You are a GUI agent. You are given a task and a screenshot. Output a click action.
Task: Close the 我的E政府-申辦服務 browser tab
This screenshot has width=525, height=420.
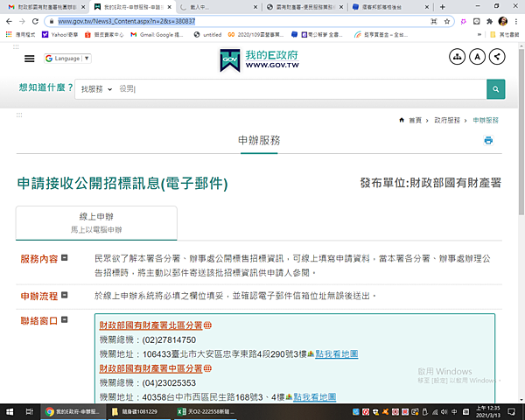[x=170, y=7]
